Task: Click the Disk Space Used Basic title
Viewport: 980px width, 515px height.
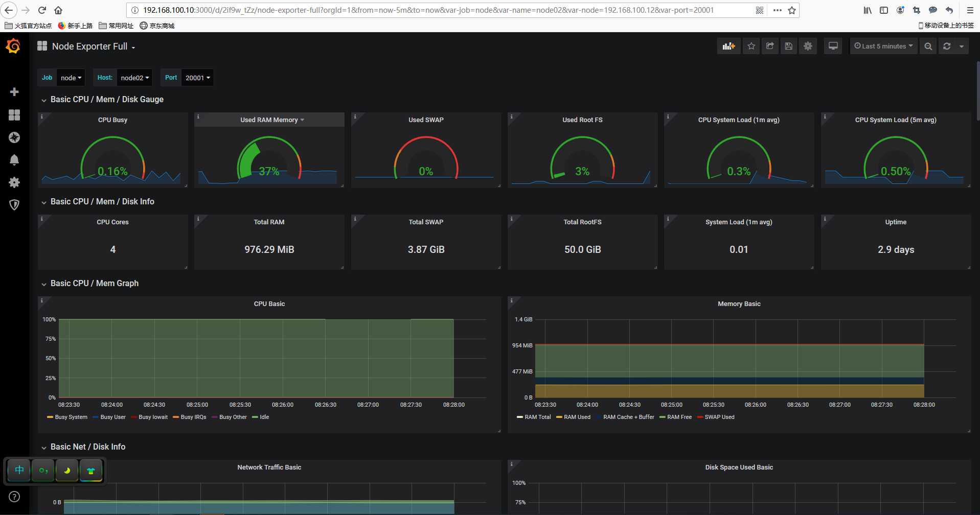Action: pyautogui.click(x=739, y=467)
